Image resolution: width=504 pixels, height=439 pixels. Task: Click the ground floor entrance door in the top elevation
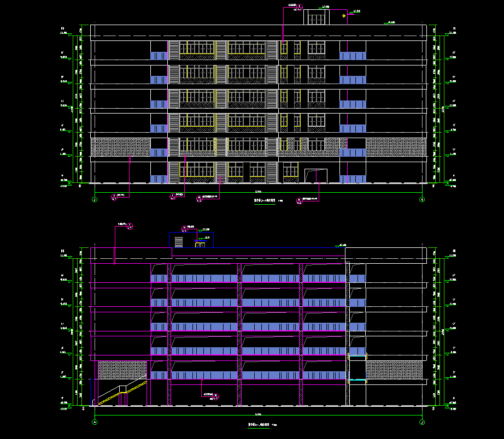316,176
